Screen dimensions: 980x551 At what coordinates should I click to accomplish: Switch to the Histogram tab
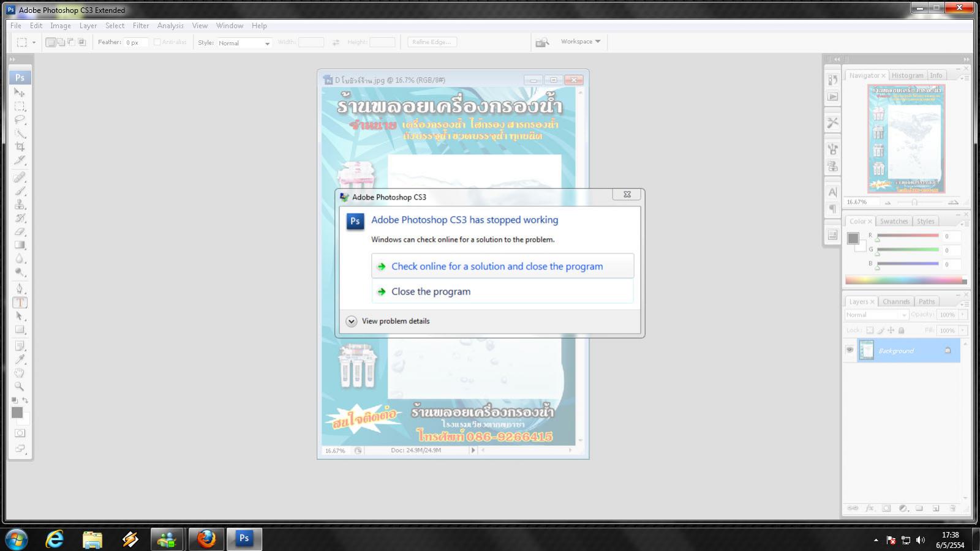pos(907,75)
